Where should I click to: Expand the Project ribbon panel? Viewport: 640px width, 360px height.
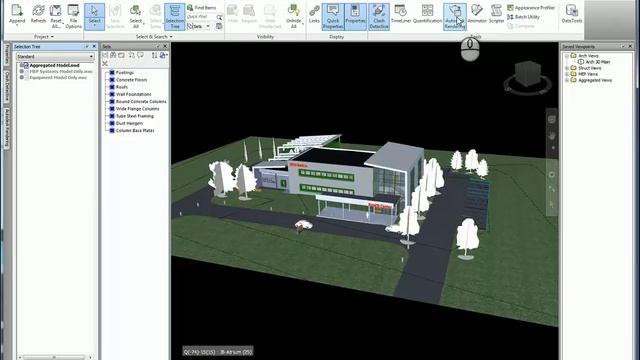[x=44, y=37]
